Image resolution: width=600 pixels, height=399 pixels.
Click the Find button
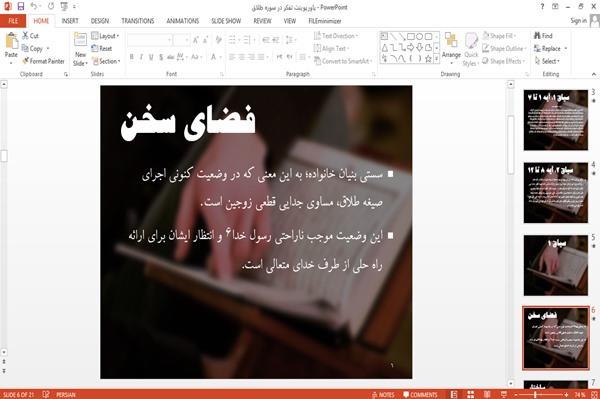[543, 36]
